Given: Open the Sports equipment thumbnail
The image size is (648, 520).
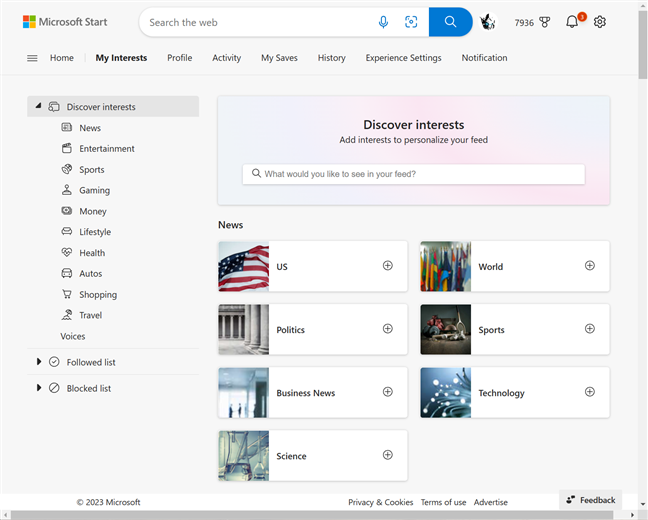Looking at the screenshot, I should pos(446,329).
